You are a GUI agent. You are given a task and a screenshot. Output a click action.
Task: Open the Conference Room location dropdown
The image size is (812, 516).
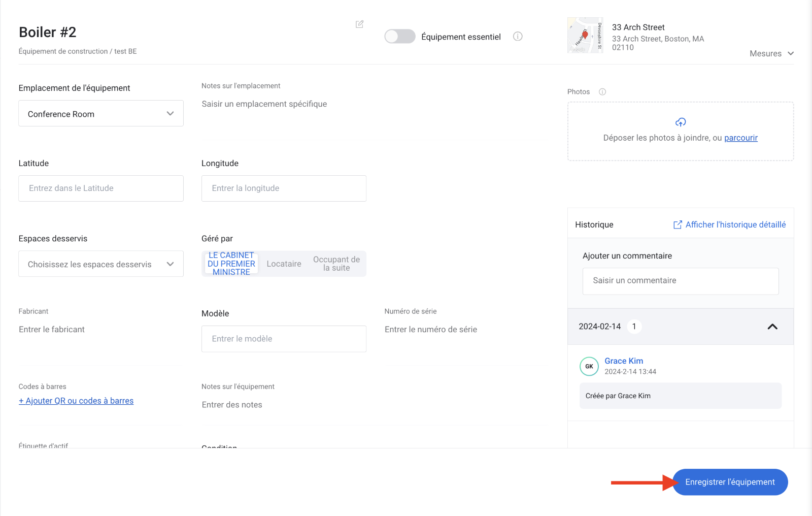[101, 114]
